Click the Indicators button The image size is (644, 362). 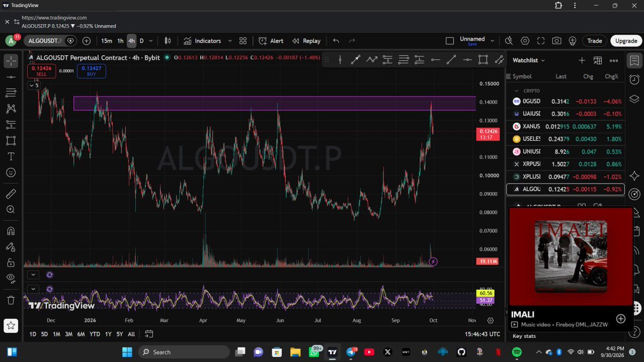[202, 41]
